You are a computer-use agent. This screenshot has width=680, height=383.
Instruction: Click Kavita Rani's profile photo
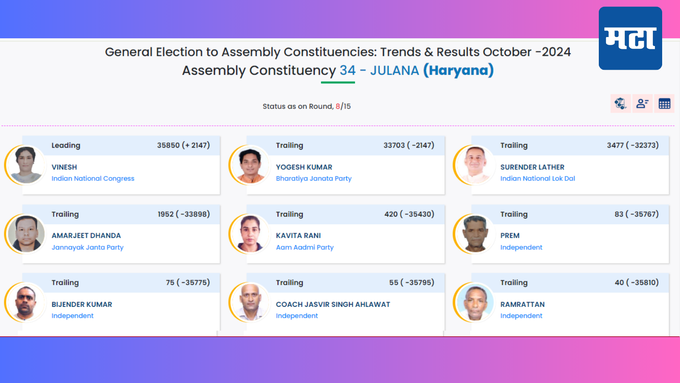250,234
